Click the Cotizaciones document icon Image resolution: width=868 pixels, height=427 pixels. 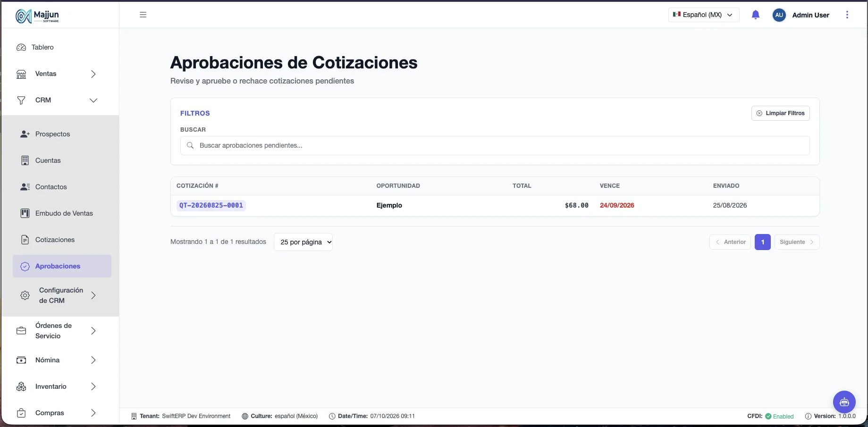(x=25, y=240)
